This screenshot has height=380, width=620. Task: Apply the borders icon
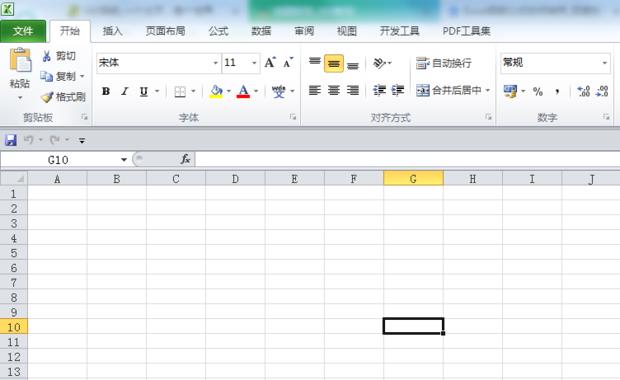tap(180, 91)
